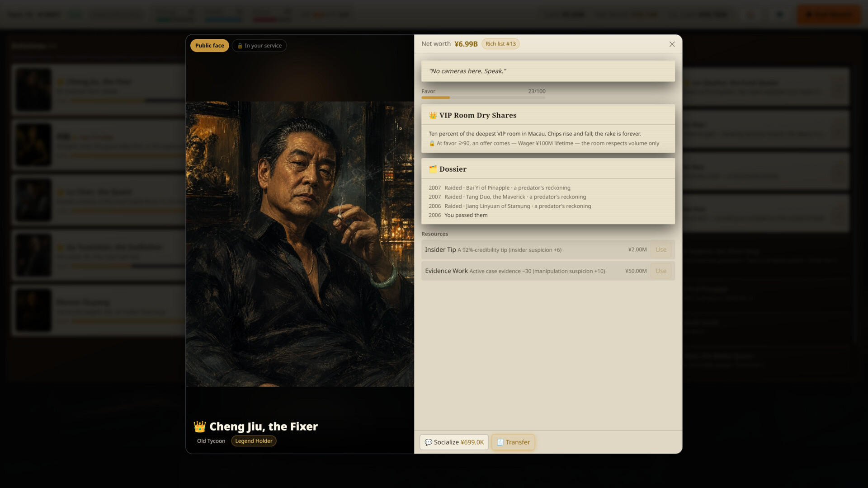Select the VIP Room Dry Shares heading

477,115
